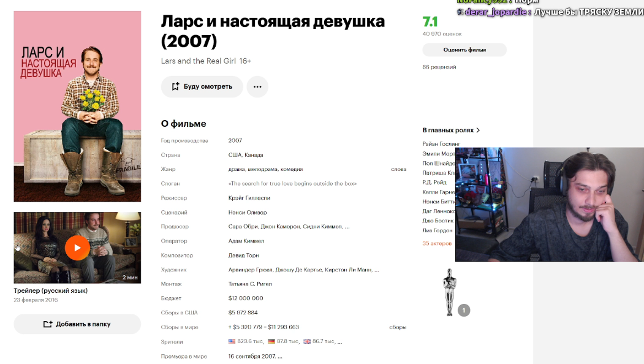
Task: Click the '16+' age rating label
Action: [245, 61]
